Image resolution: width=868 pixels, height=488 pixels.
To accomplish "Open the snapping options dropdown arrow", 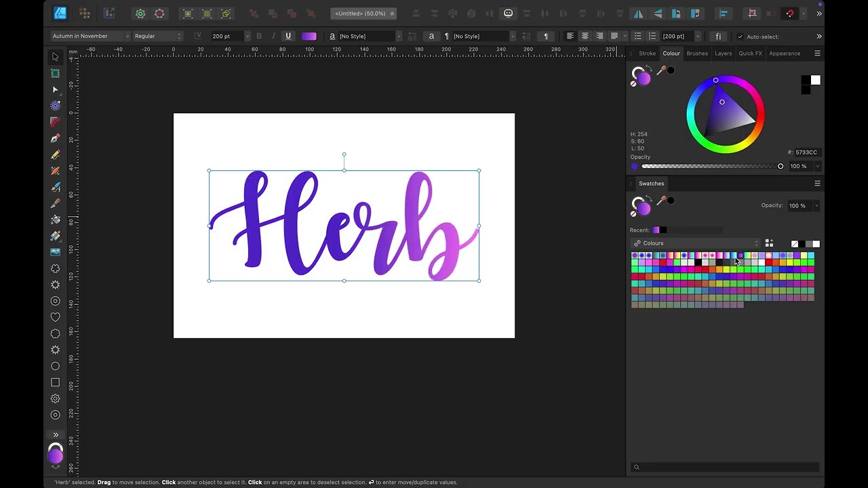I will pos(804,14).
